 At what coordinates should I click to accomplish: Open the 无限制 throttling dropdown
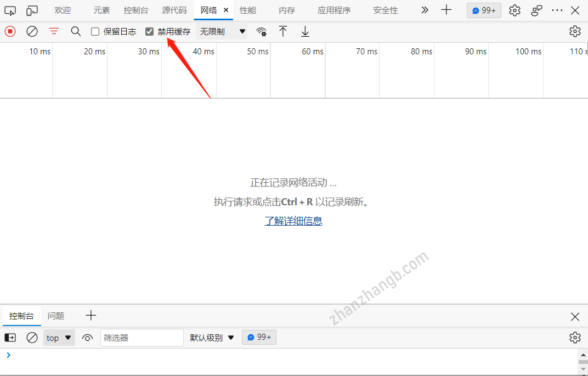[222, 32]
